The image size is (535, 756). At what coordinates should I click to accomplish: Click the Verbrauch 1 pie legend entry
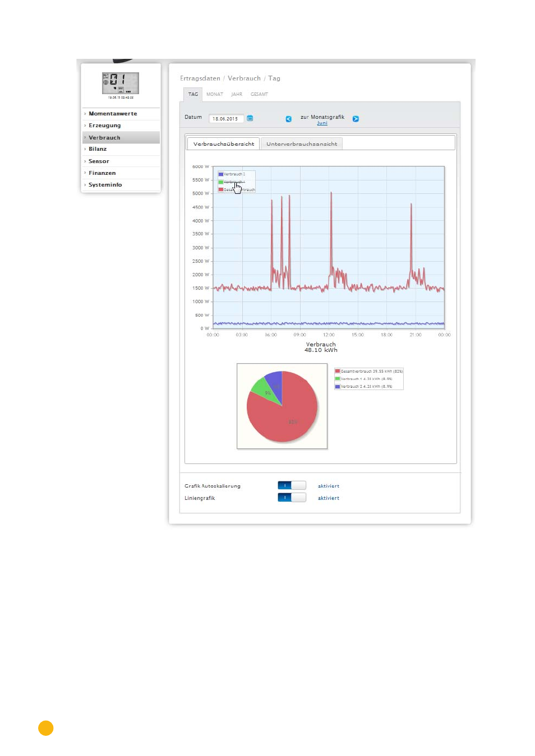(x=363, y=379)
